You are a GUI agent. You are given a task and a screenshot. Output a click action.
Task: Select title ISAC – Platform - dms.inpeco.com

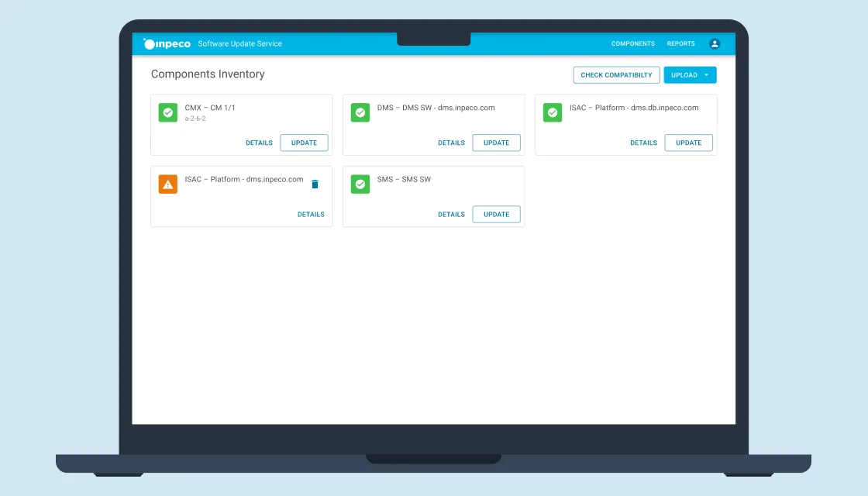pos(243,179)
